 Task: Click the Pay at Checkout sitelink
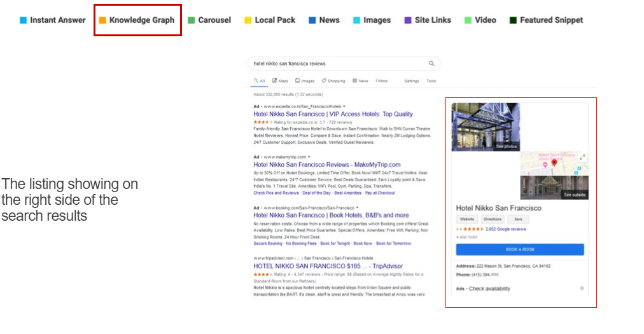(x=380, y=193)
